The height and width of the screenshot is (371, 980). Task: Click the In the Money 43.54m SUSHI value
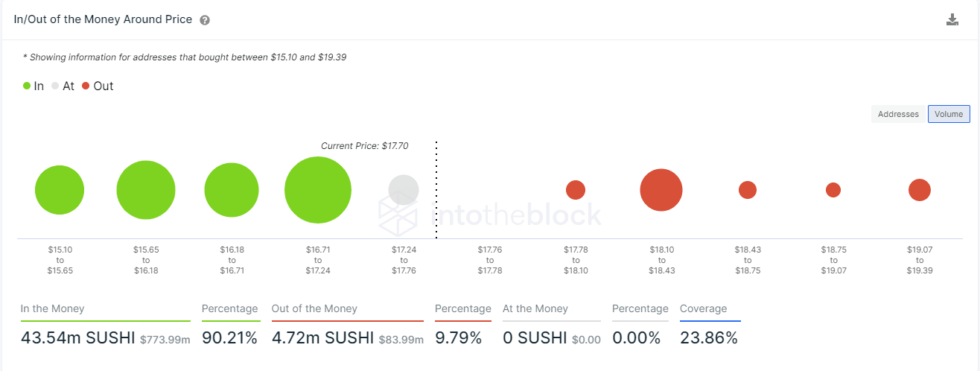click(x=78, y=337)
